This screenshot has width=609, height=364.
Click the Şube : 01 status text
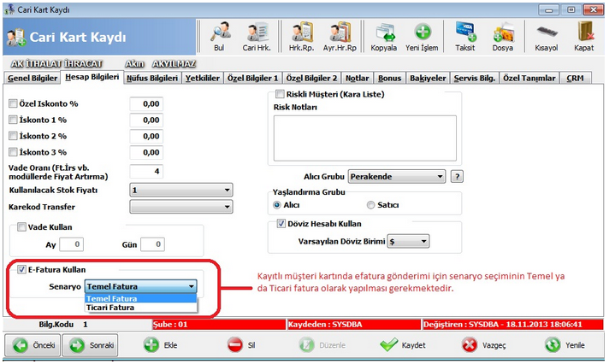(170, 325)
